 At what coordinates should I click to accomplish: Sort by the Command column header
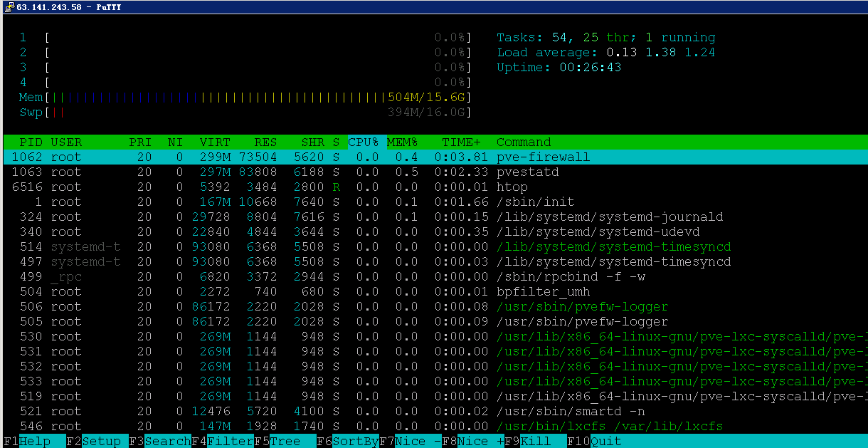(524, 142)
